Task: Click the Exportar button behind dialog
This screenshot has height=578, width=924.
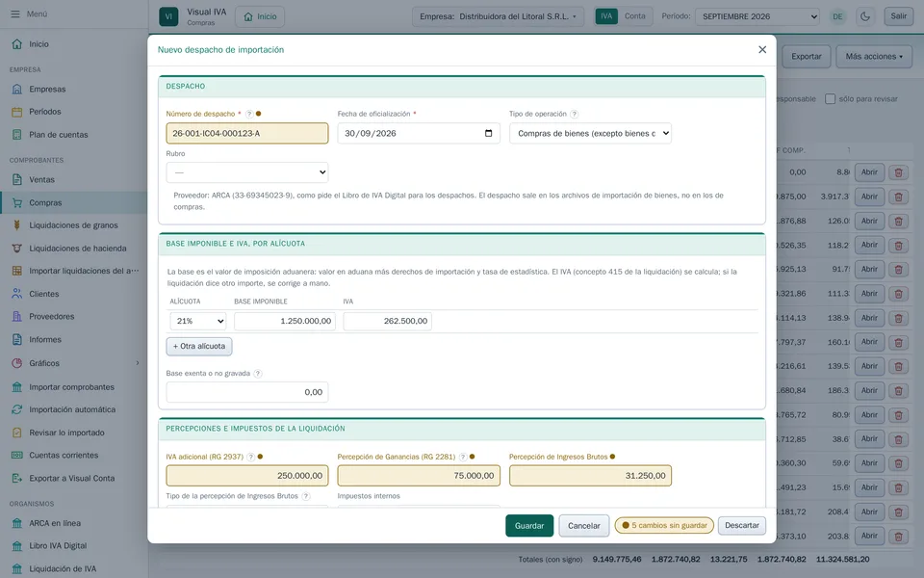Action: (807, 57)
